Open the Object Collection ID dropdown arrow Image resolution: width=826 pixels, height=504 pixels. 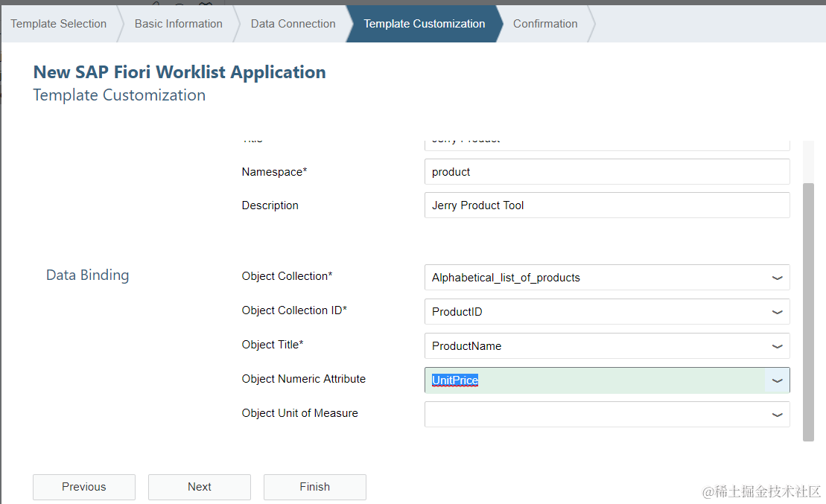click(777, 312)
